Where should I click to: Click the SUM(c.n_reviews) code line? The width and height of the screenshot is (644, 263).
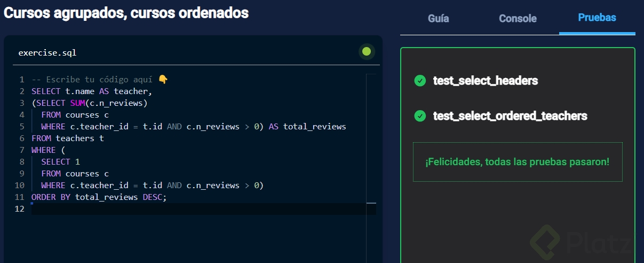pyautogui.click(x=90, y=103)
